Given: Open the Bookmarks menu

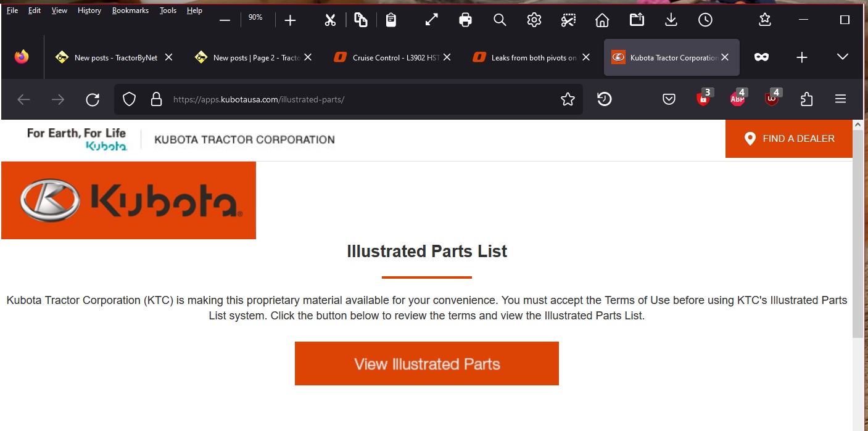Looking at the screenshot, I should [130, 10].
